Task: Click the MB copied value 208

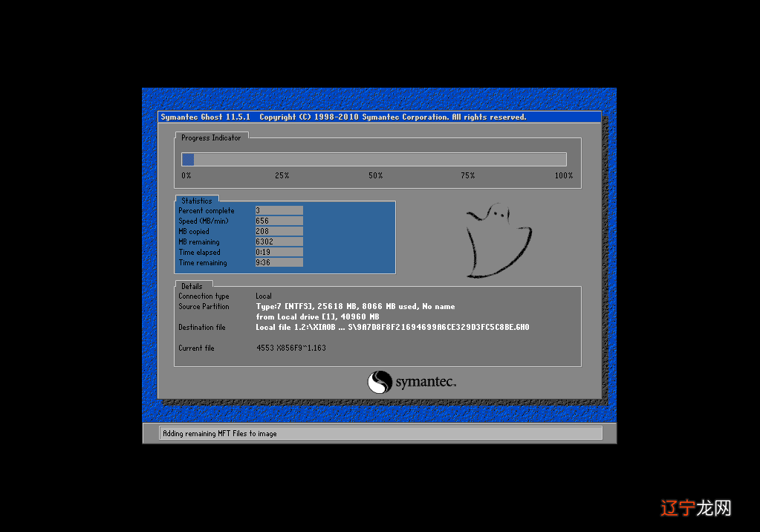Action: click(279, 231)
